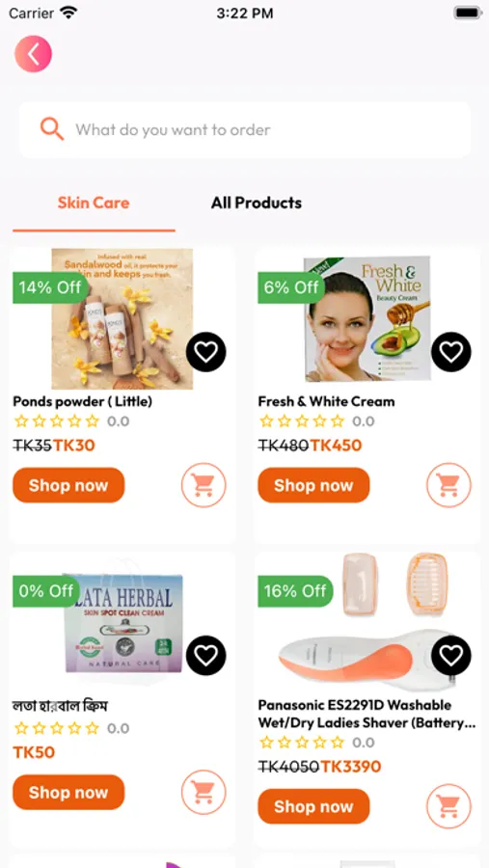Toggle wishlist heart on Fresh & White Cream
The image size is (489, 868).
[451, 351]
